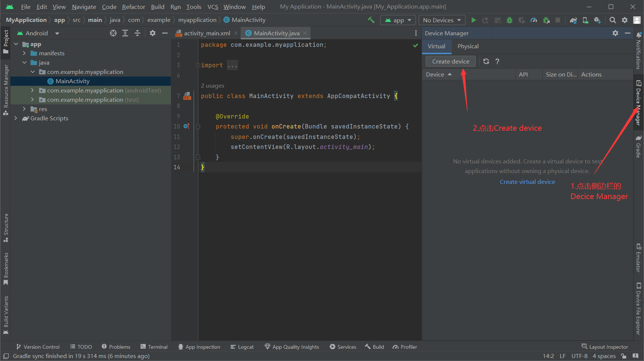
Task: Open Project panel options gear
Action: (153, 33)
